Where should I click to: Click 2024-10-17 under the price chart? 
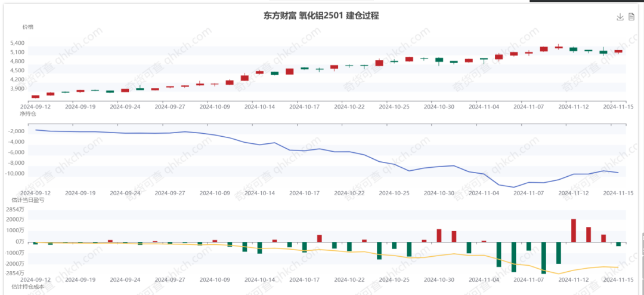pos(304,106)
